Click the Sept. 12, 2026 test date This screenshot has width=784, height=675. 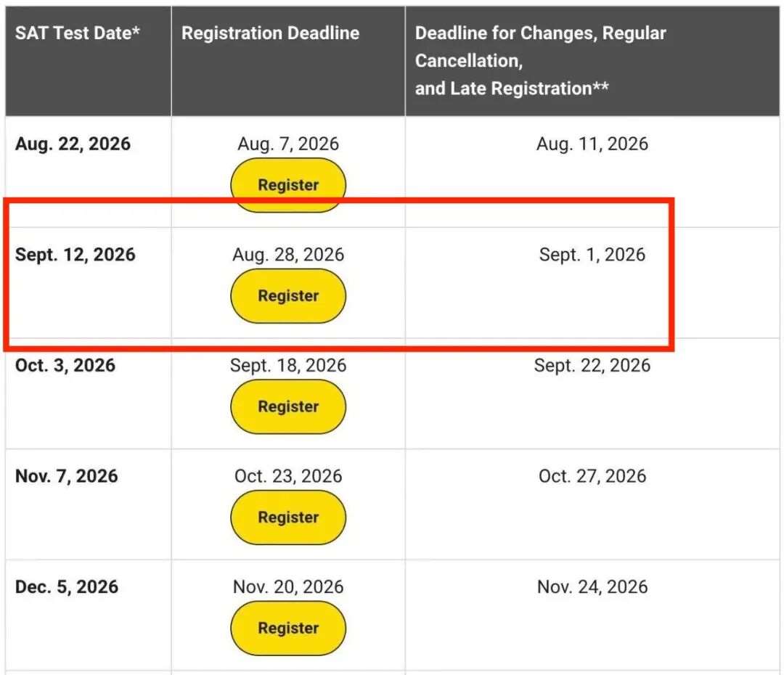(x=75, y=255)
